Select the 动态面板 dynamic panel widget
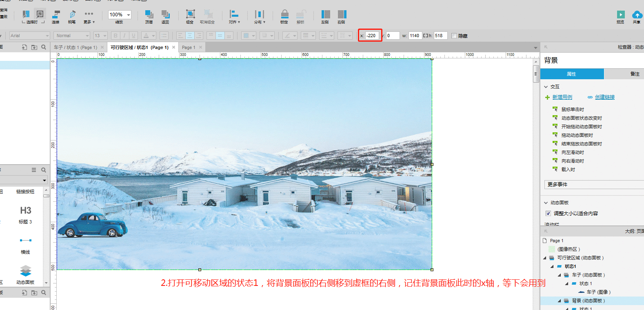Image resolution: width=644 pixels, height=310 pixels. point(25,274)
